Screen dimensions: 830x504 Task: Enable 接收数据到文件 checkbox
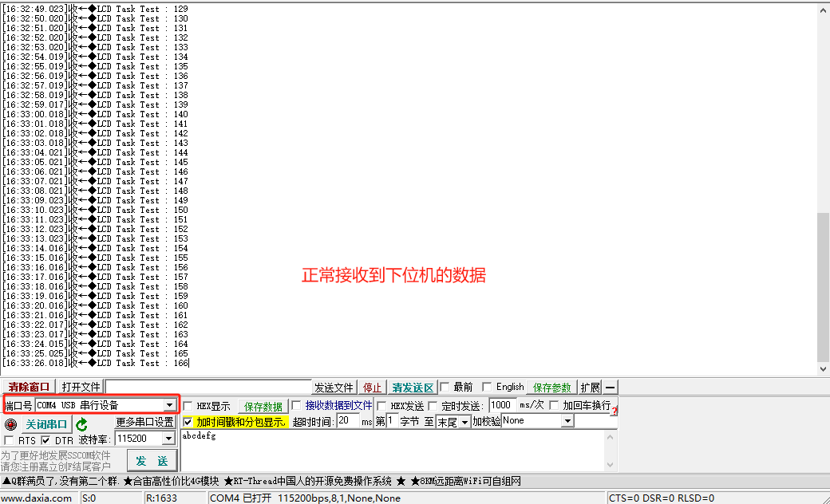click(x=296, y=405)
